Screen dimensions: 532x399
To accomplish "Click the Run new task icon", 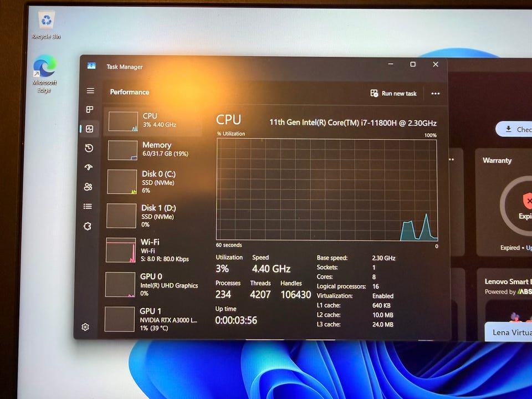I will 374,93.
